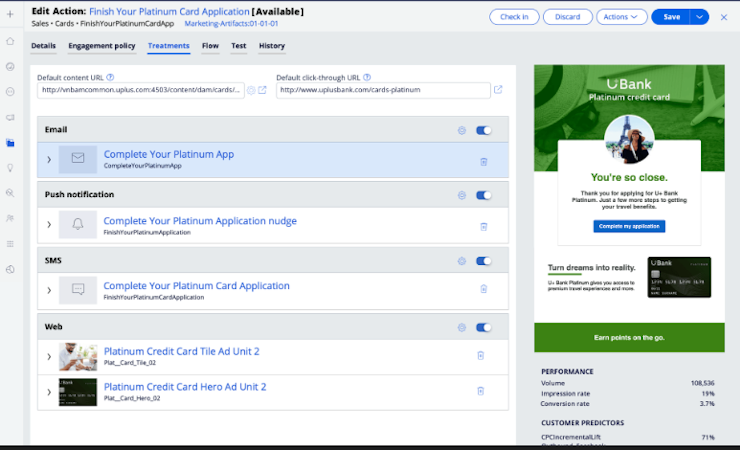
Task: Expand Complete Your Platinum Application nudge row
Action: coord(49,225)
